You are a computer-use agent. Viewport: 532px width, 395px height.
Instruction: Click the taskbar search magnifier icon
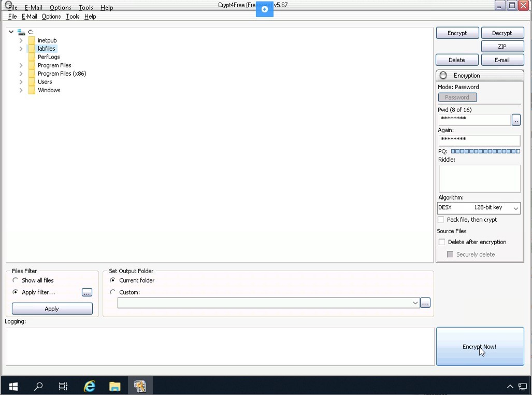click(38, 386)
